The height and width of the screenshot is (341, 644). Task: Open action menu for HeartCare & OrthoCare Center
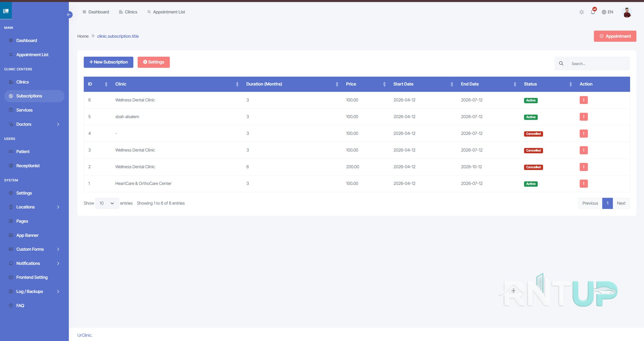coord(583,184)
